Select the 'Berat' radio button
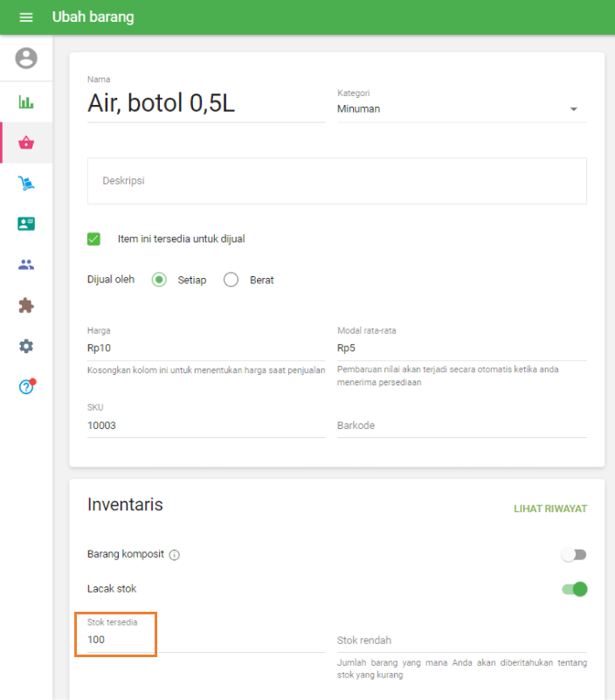The width and height of the screenshot is (615, 700). (231, 281)
